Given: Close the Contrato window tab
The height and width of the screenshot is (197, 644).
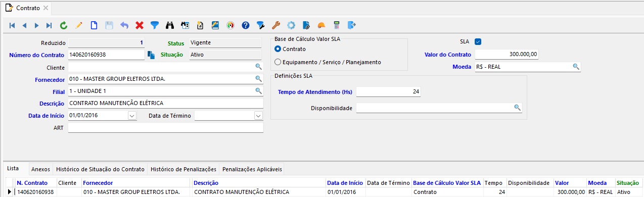Looking at the screenshot, I should tap(45, 9).
